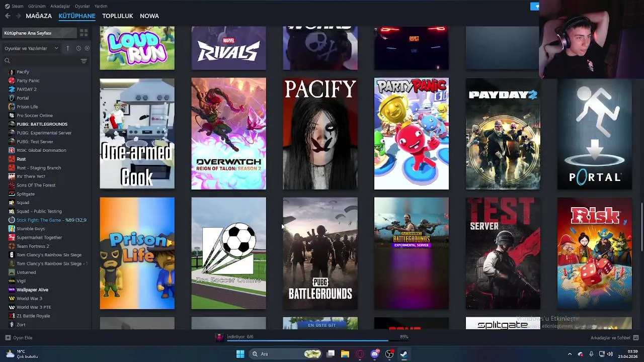Open the Overwatch cover art
644x362 pixels.
[228, 134]
